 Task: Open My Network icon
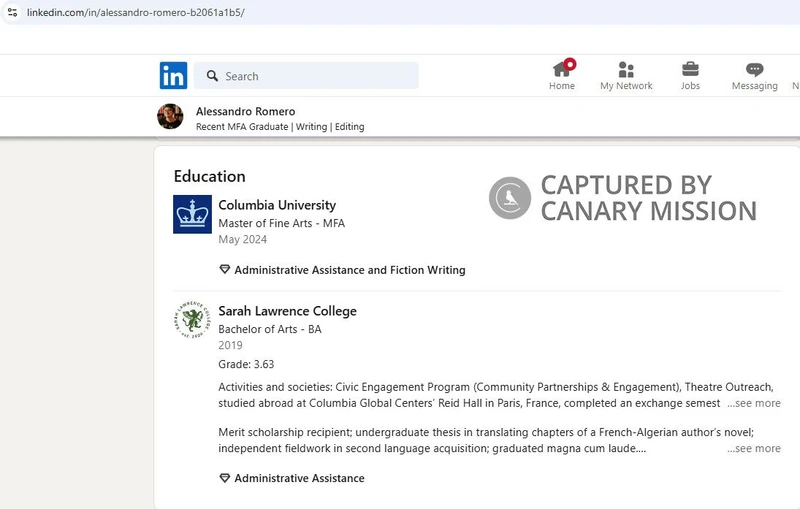click(x=626, y=69)
